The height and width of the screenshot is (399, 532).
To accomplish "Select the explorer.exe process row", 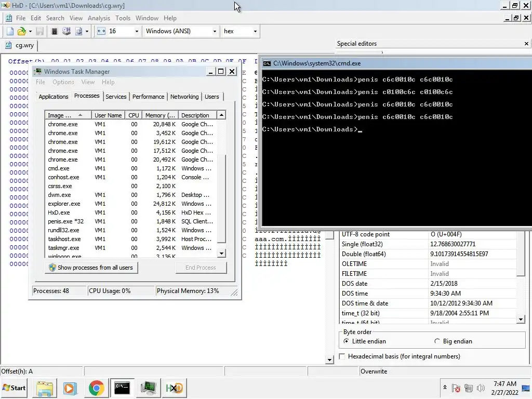I will click(130, 204).
